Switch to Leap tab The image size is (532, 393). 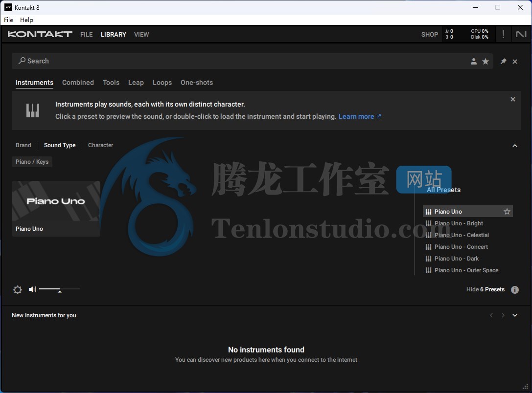(136, 83)
